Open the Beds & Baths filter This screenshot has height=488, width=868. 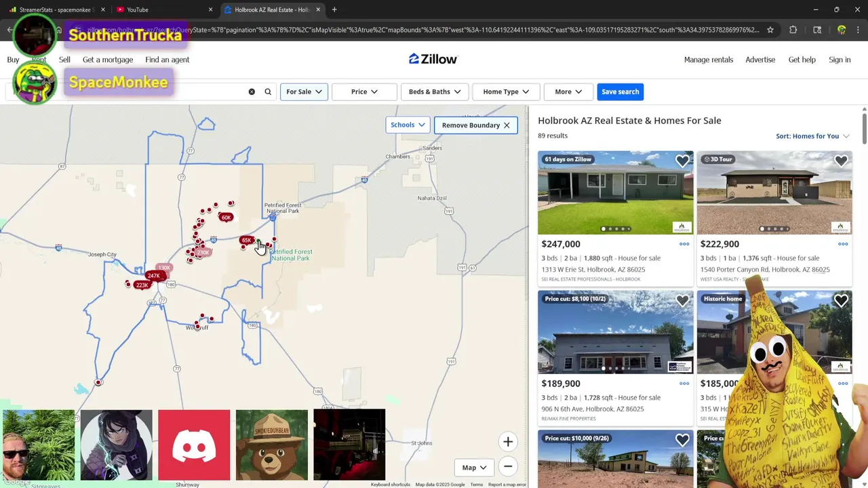435,91
